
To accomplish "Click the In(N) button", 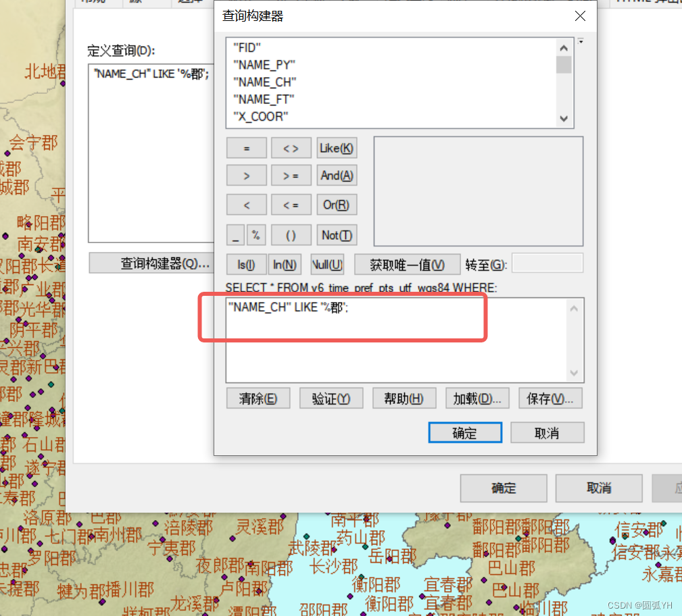I will (285, 264).
